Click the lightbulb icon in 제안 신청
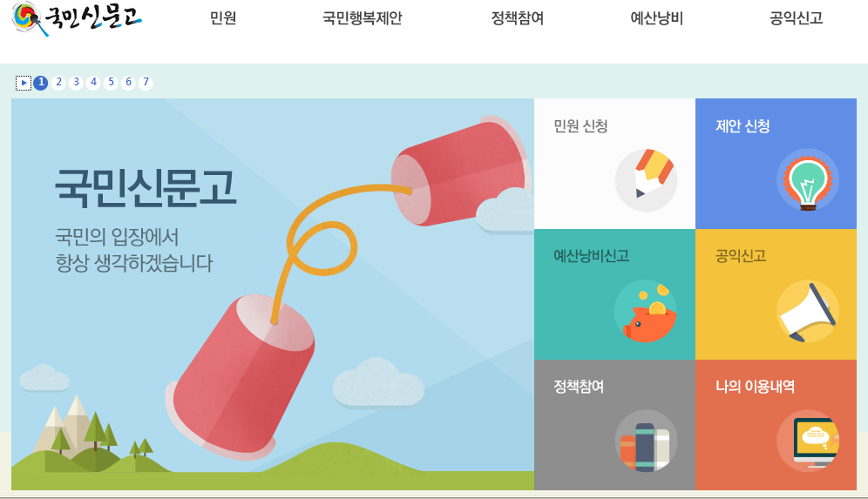Viewport: 868px width, 499px height. point(808,180)
